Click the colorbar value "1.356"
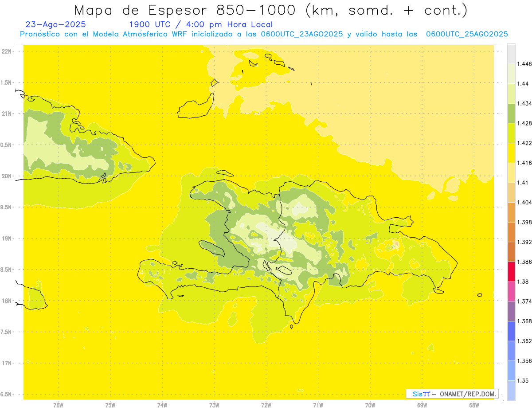532x411 pixels. pyautogui.click(x=524, y=361)
